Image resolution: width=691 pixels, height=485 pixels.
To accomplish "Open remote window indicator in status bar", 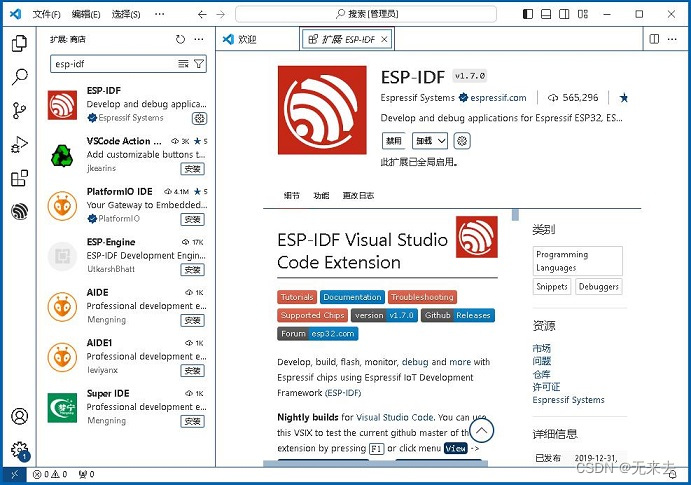I will (15, 474).
